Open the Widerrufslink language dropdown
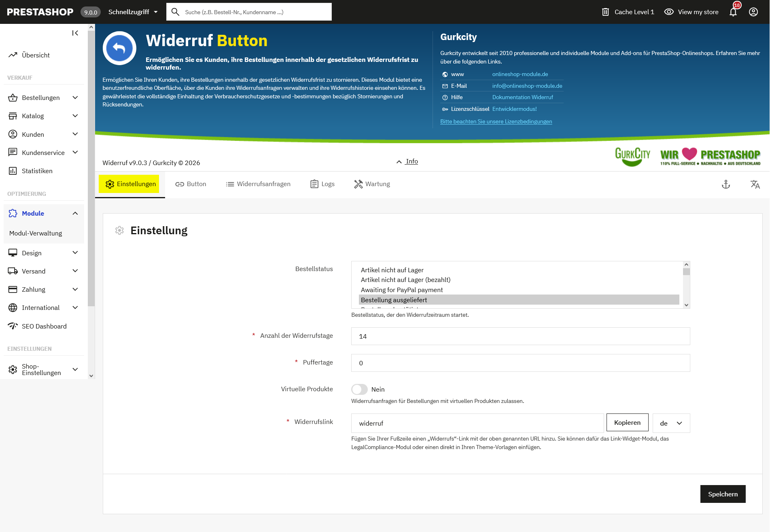Image resolution: width=770 pixels, height=532 pixels. tap(671, 423)
